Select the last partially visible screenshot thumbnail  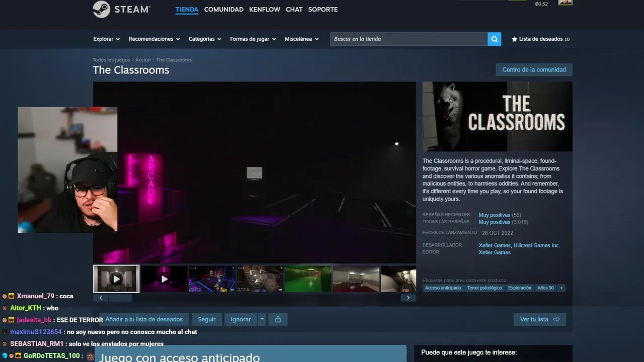tap(398, 279)
